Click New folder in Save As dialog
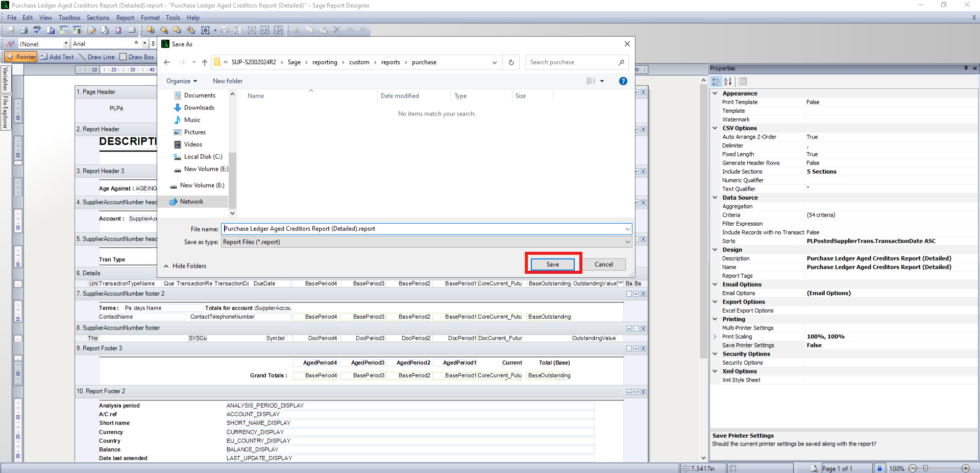The image size is (980, 473). [x=228, y=81]
